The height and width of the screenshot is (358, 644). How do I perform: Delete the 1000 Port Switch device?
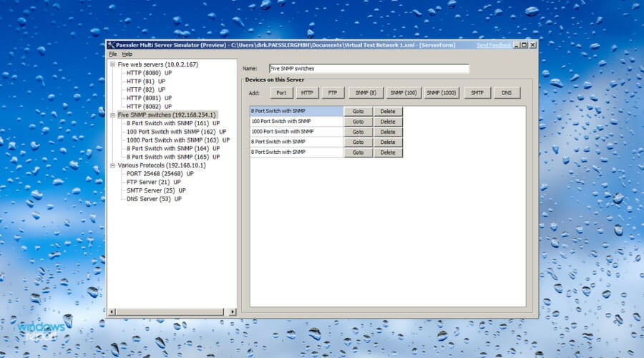[388, 132]
